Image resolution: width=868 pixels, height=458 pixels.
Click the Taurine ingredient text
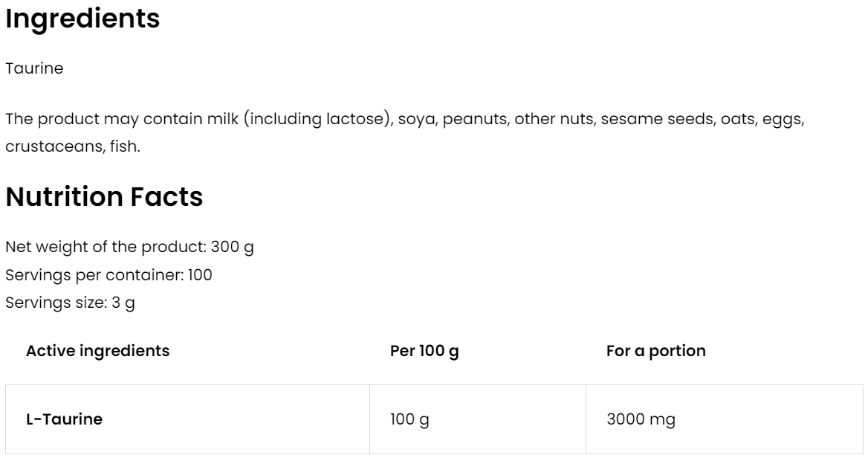[34, 68]
